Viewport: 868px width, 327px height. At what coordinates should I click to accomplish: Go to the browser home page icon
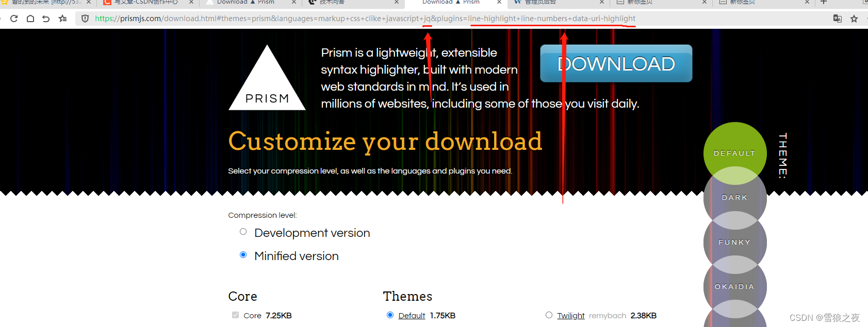[x=30, y=19]
